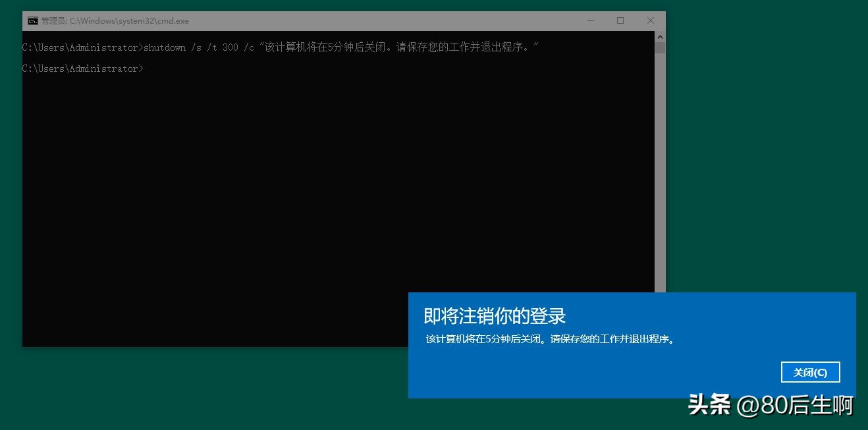Click the X icon on the cmd window
Screen dimensions: 868x430
coord(650,20)
